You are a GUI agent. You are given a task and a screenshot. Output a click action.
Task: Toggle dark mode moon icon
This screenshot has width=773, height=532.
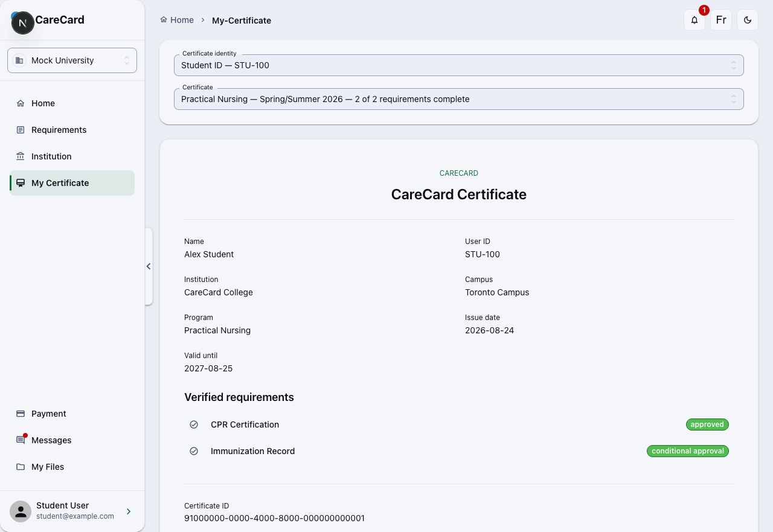click(748, 20)
